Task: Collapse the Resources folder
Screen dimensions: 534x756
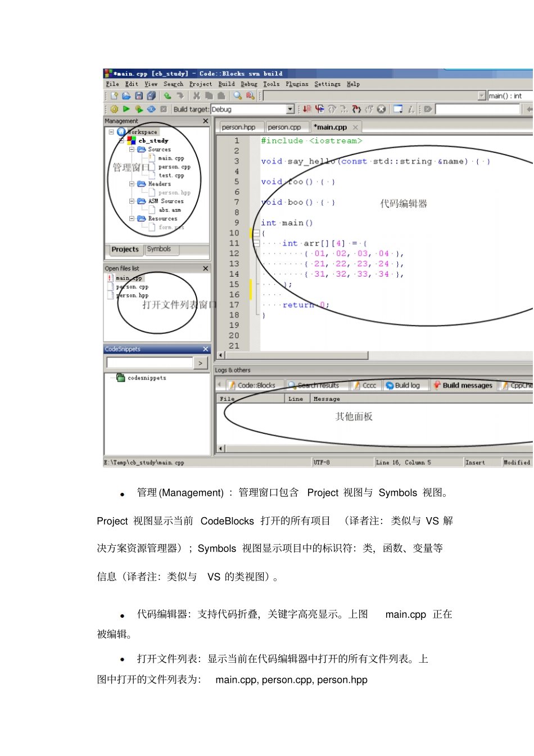Action: [x=132, y=219]
